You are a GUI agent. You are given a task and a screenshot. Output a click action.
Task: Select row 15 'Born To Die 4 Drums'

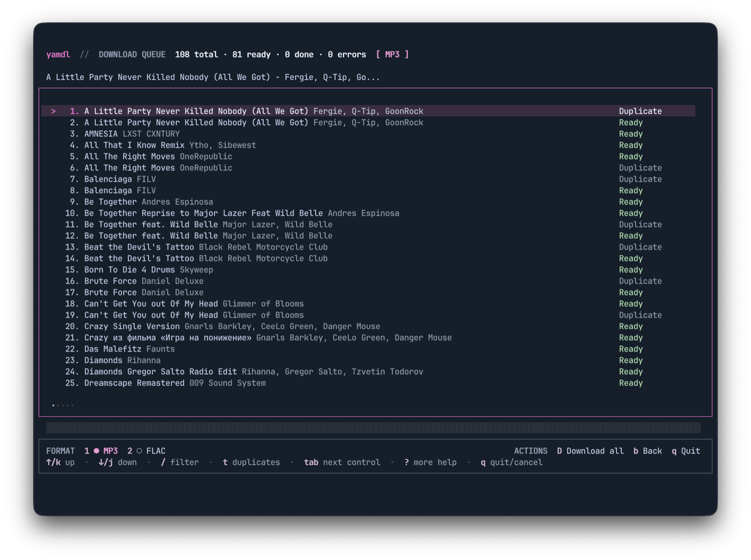click(368, 270)
